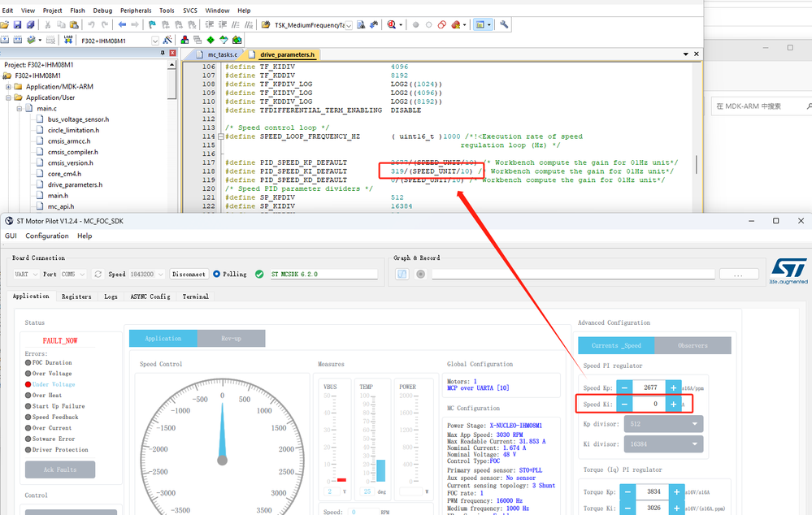
Task: Click the indent selection icon in Keil
Action: coord(209,25)
